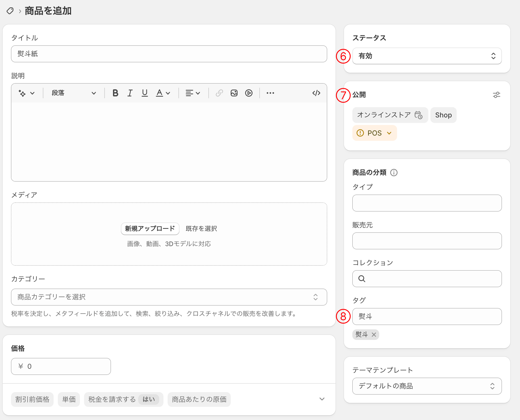520x420 pixels.
Task: Insert a video via the play icon
Action: (249, 93)
